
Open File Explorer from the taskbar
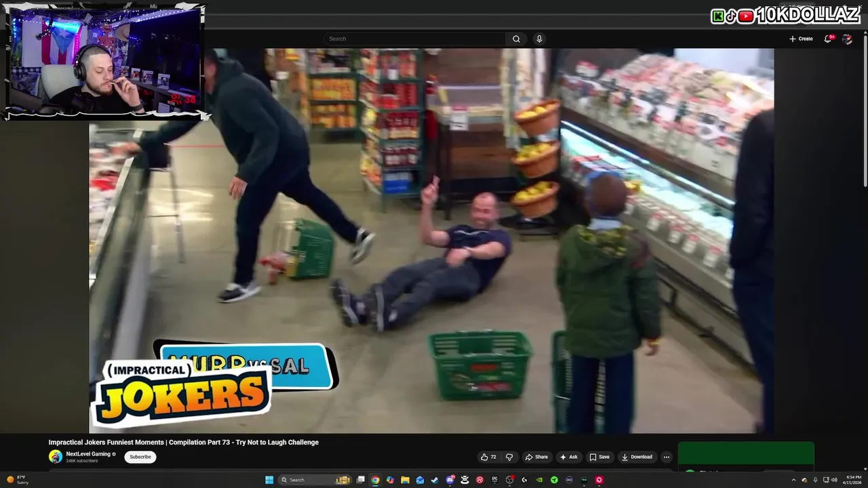coord(405,480)
